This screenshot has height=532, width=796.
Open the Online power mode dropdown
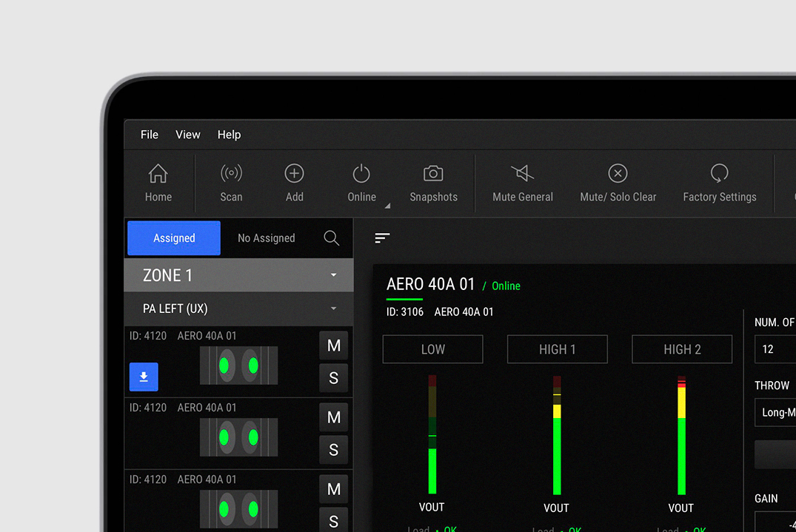(387, 206)
